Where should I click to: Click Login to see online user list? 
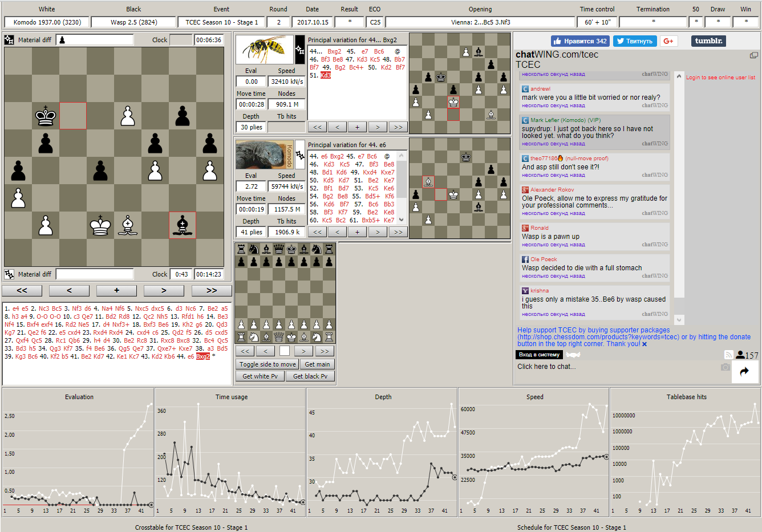click(x=720, y=78)
